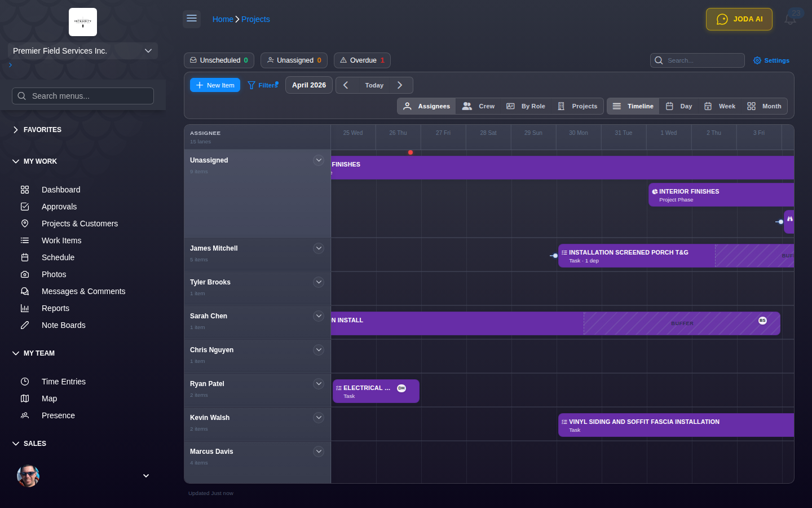Collapse the Kevin Walsh lane
The width and height of the screenshot is (812, 508).
319,418
